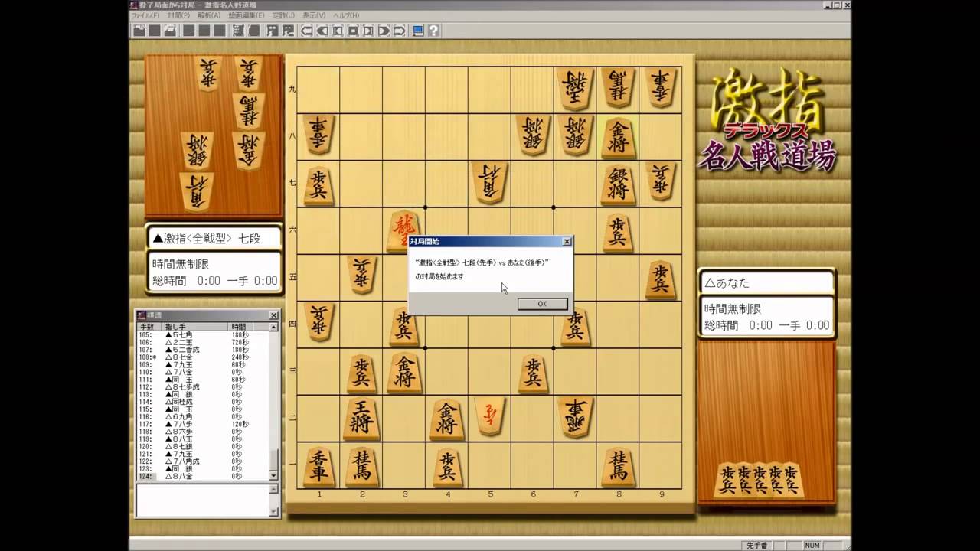This screenshot has height=551, width=980.
Task: Select the 銀将 piece on rank 七
Action: click(619, 184)
